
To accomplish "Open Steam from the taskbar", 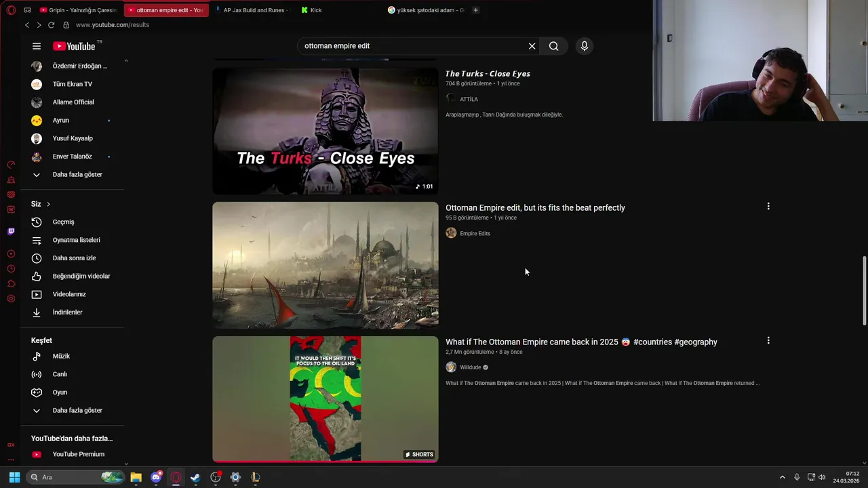I will point(195,477).
